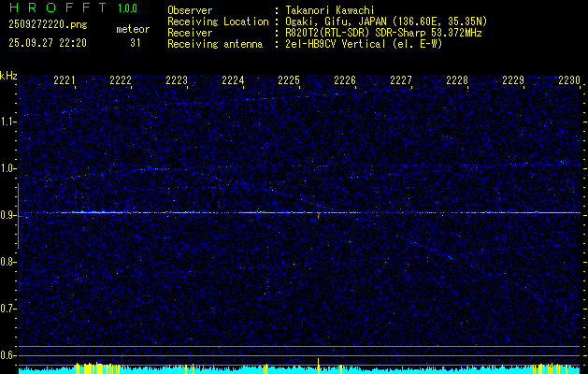Screen dimensions: 588x374
Task: Click the 0.9 kHz axis label
Action: click(7, 215)
